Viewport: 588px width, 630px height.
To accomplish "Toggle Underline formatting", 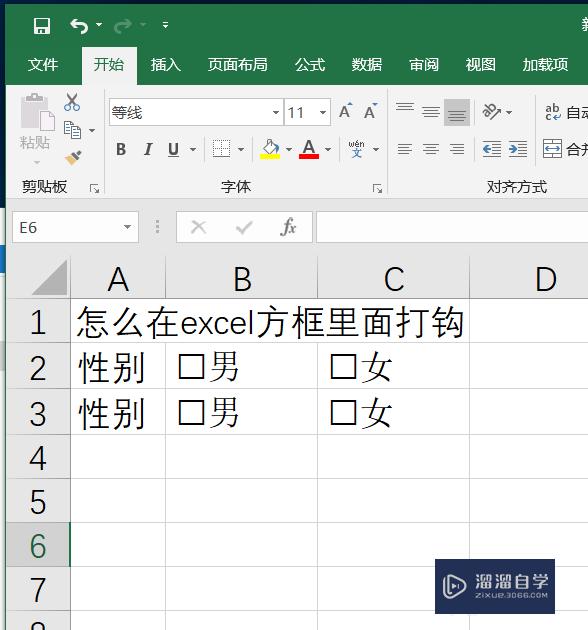I will coord(174,149).
